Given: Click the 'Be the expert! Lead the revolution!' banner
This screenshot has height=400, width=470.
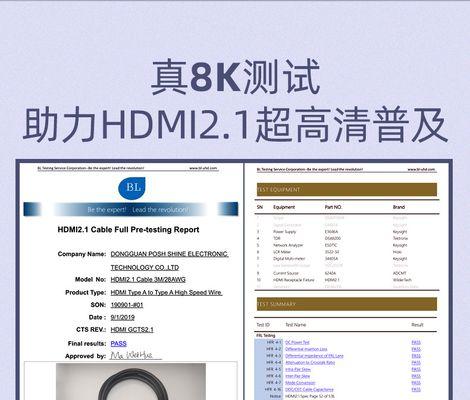Looking at the screenshot, I should (x=131, y=209).
